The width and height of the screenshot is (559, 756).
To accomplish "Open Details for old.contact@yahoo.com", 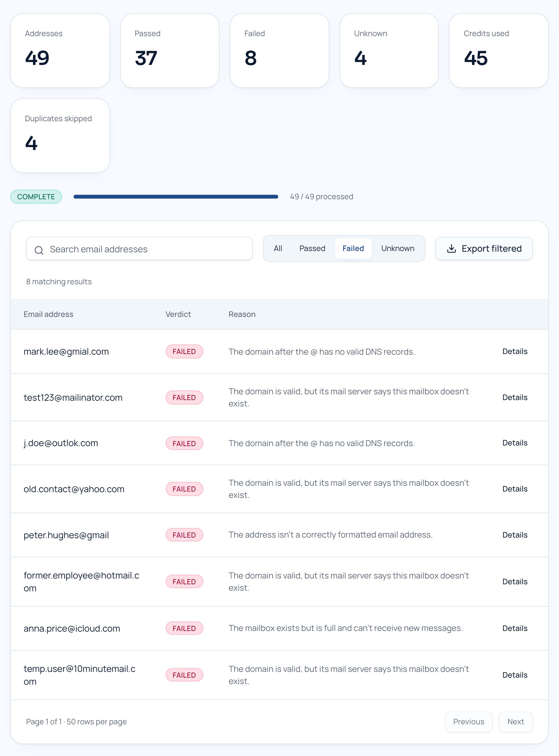I will 515,489.
